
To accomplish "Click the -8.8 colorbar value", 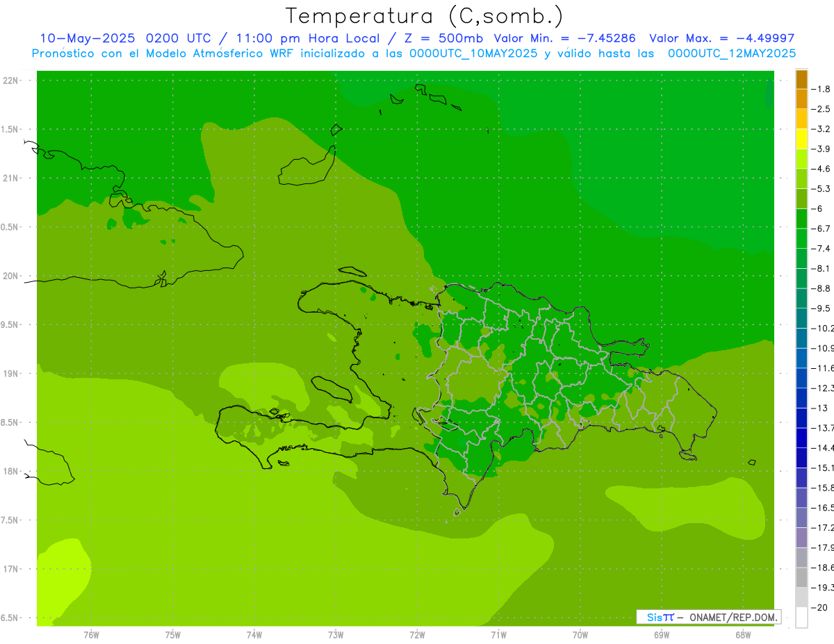I will [x=821, y=288].
